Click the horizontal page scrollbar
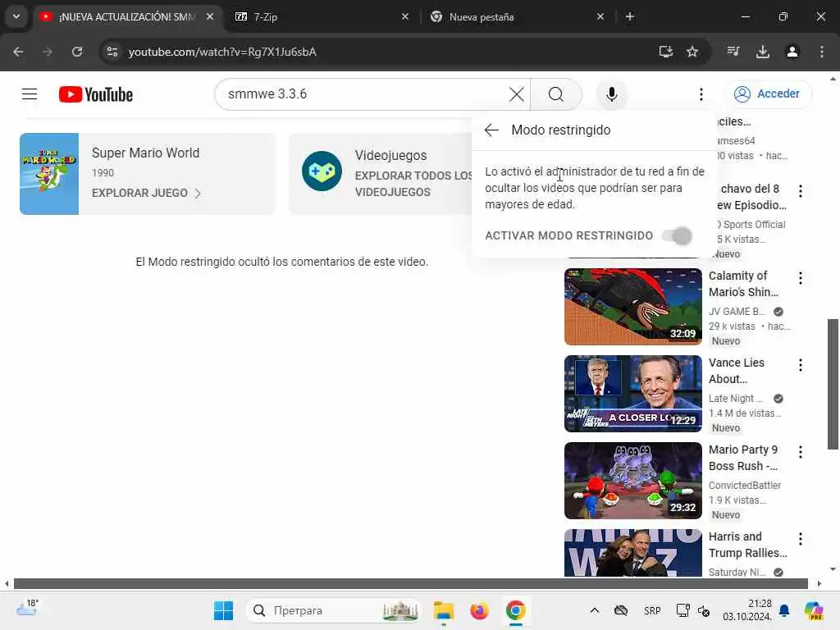This screenshot has height=630, width=840. click(x=411, y=583)
